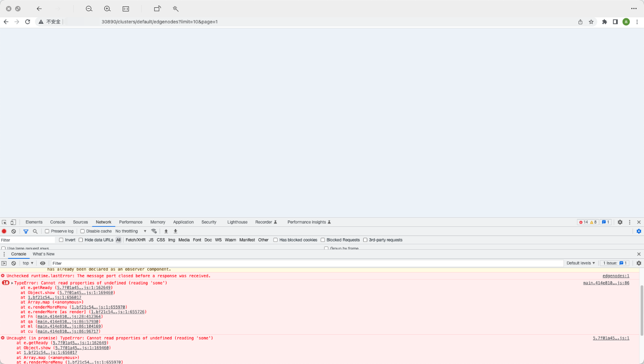Clear the network log

tap(14, 231)
